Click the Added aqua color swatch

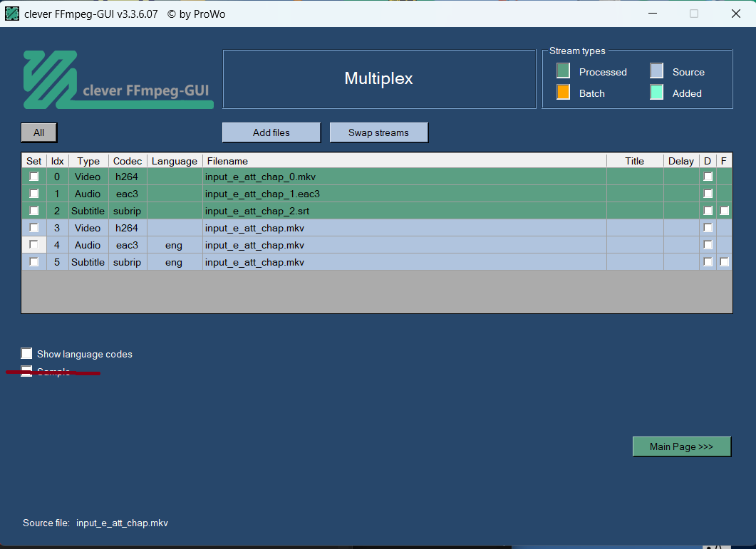point(656,92)
